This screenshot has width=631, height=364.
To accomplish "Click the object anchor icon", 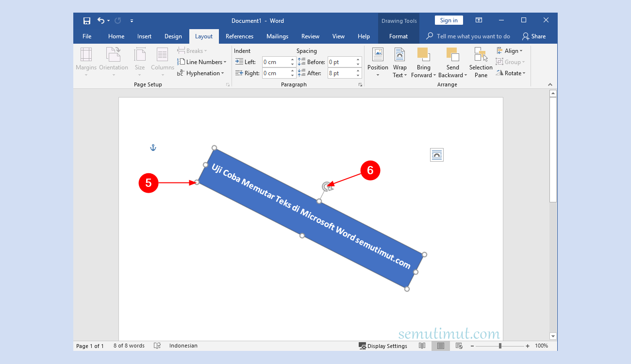I will [153, 148].
